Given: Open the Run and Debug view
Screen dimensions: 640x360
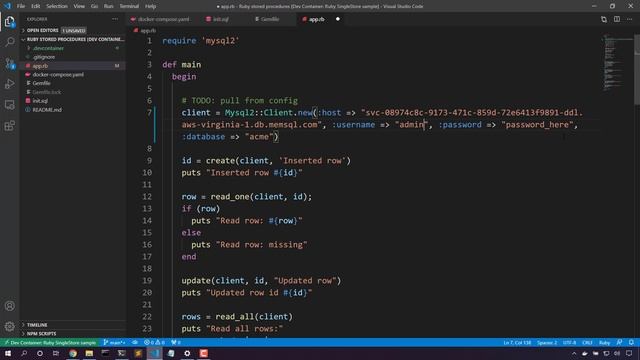Looking at the screenshot, I should tap(9, 84).
